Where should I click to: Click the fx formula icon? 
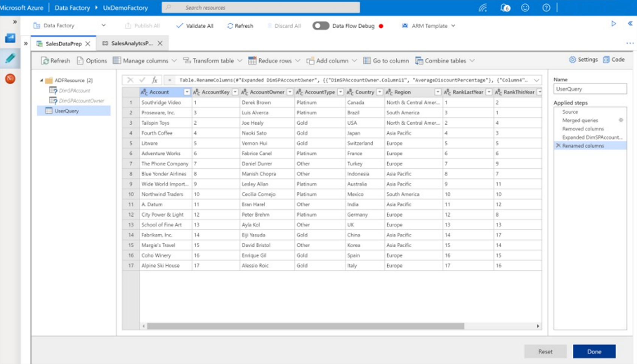tap(154, 80)
